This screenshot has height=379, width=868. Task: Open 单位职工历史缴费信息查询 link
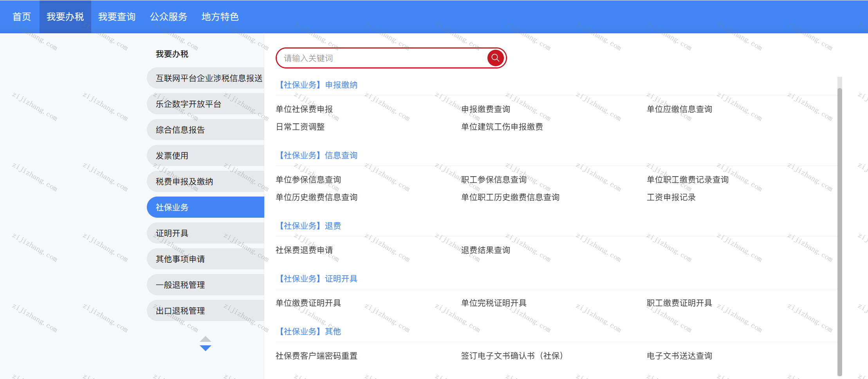[510, 197]
